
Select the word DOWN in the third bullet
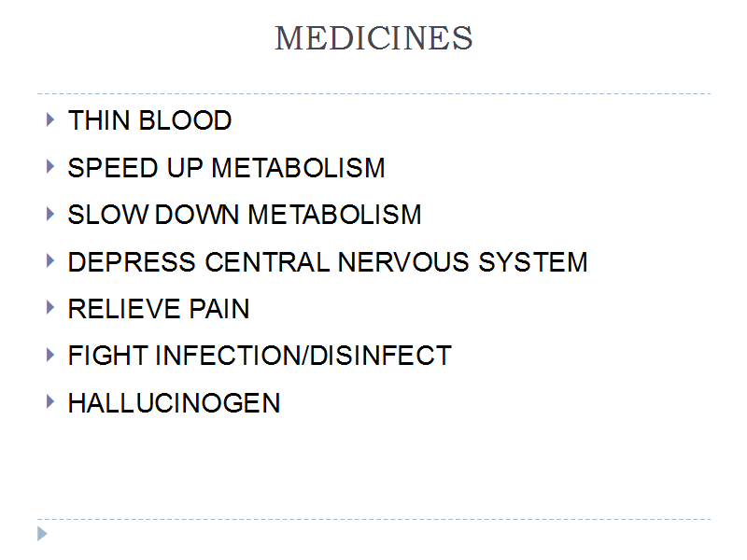click(x=197, y=215)
